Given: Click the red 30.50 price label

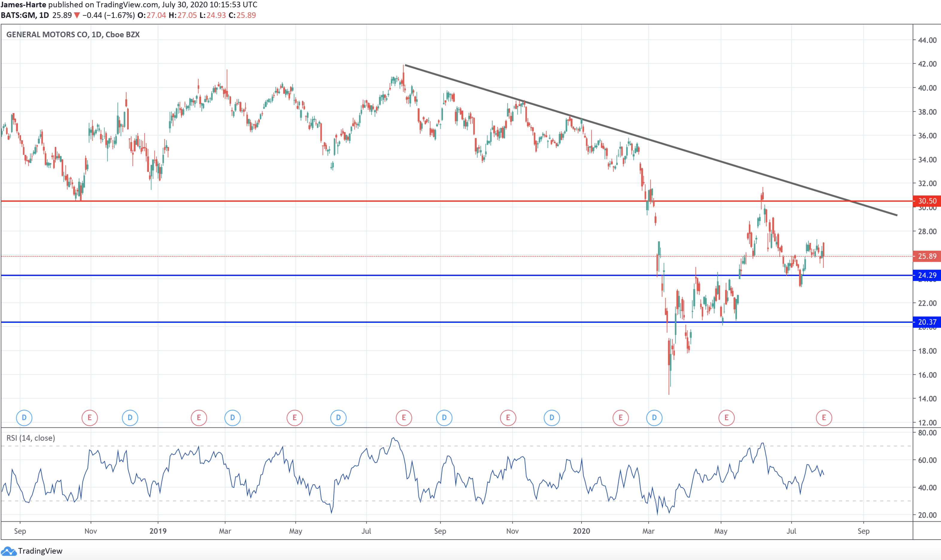Looking at the screenshot, I should [927, 201].
